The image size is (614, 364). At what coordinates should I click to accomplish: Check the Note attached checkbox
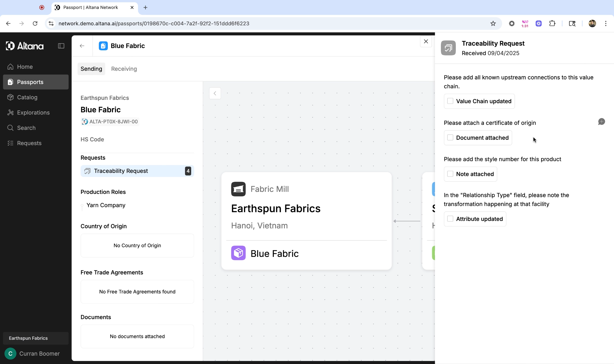450,174
